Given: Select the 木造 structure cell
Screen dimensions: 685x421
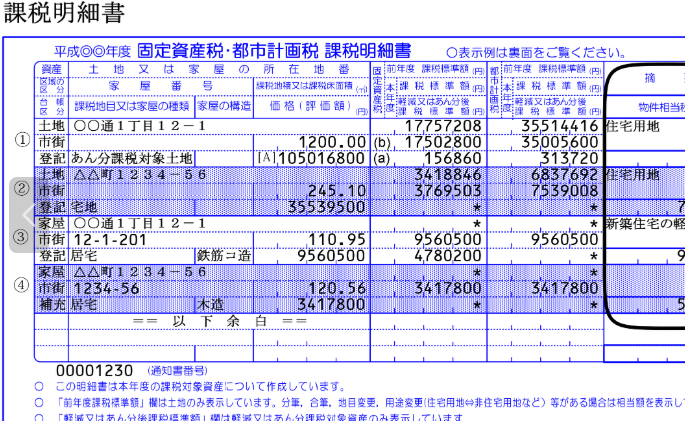Looking at the screenshot, I should click(210, 303).
